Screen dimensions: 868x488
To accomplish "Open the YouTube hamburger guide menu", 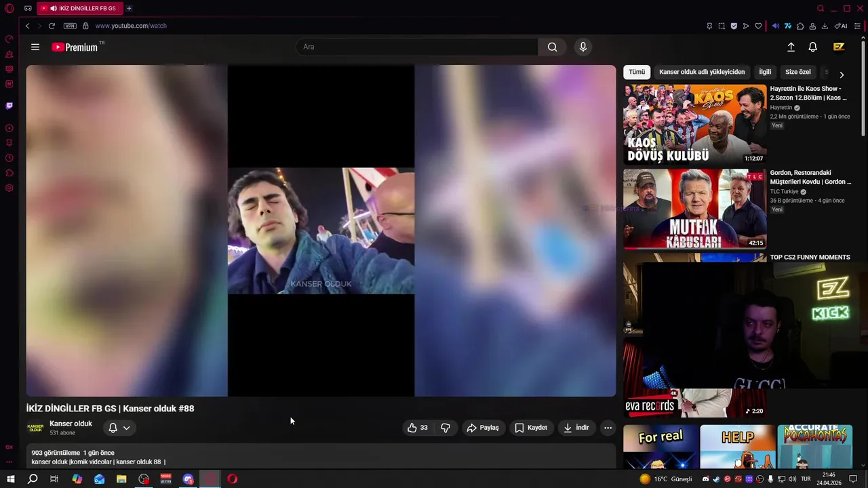I will click(x=35, y=47).
